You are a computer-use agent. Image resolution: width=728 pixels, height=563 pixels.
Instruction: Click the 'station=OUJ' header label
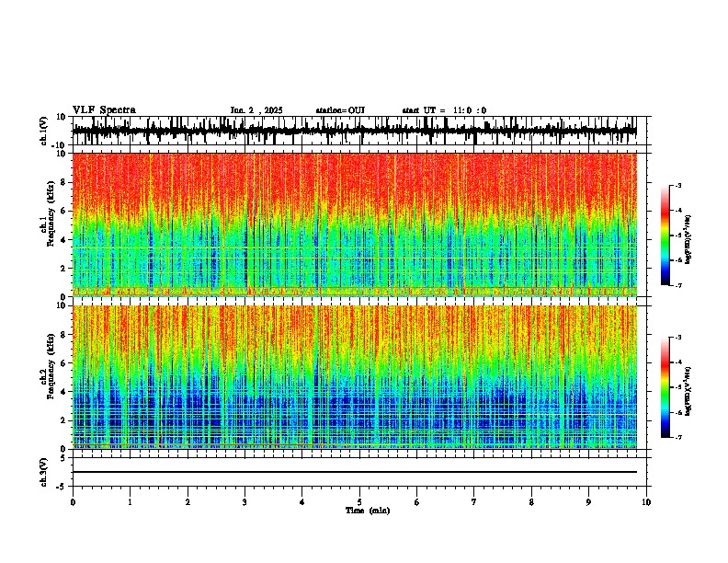[x=340, y=110]
